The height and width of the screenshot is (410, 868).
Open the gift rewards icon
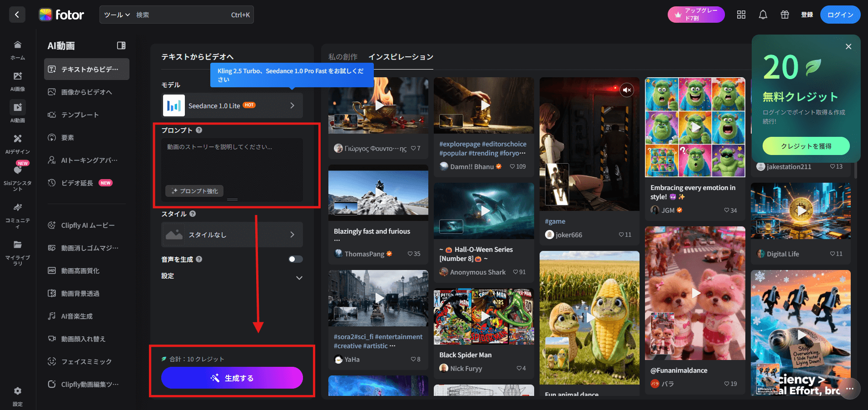click(x=785, y=15)
